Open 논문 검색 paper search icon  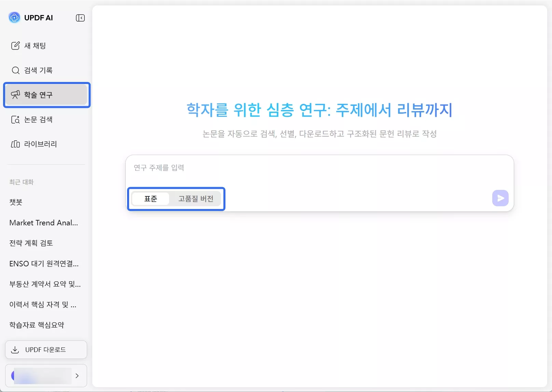(x=15, y=120)
